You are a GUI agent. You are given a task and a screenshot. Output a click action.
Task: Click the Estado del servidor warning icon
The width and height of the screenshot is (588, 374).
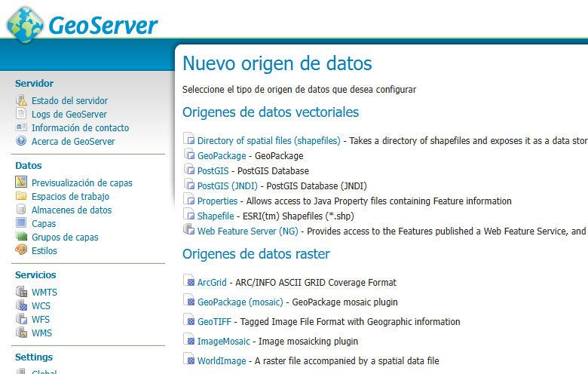[21, 100]
